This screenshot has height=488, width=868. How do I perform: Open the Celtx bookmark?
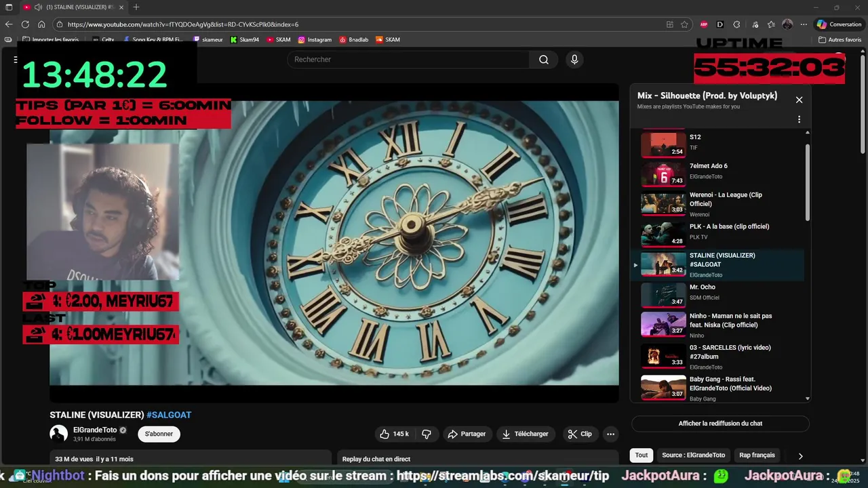[103, 40]
